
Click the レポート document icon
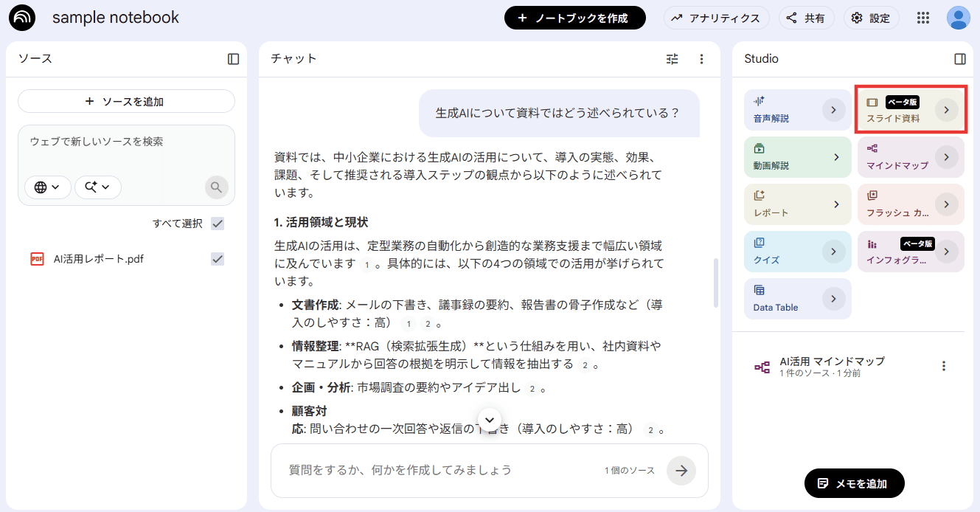(759, 196)
